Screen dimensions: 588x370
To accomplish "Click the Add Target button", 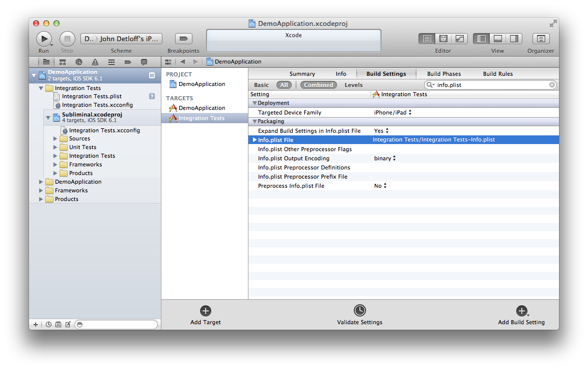I will click(x=206, y=315).
